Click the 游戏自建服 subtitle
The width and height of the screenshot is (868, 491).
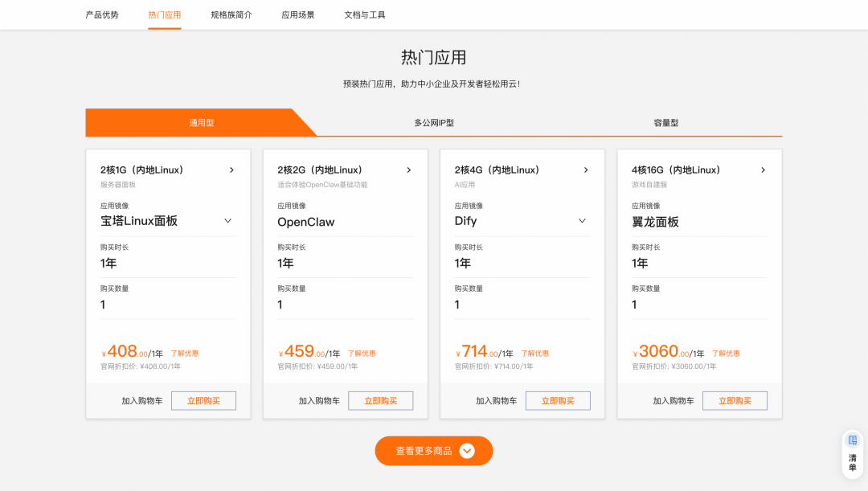tap(649, 185)
